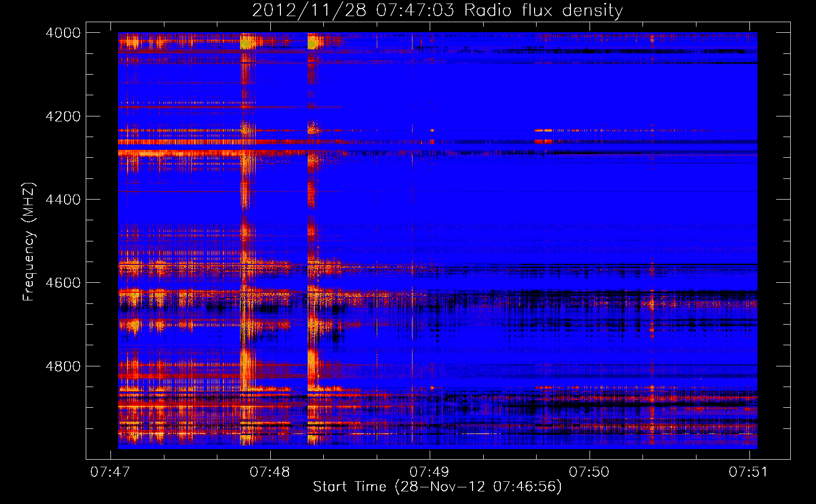Click the 4200 frequency tick label
The width and height of the screenshot is (816, 504).
[x=63, y=116]
